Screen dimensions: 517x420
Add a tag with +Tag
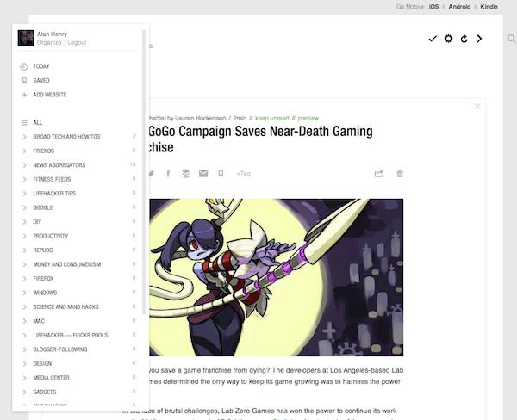[x=243, y=174]
